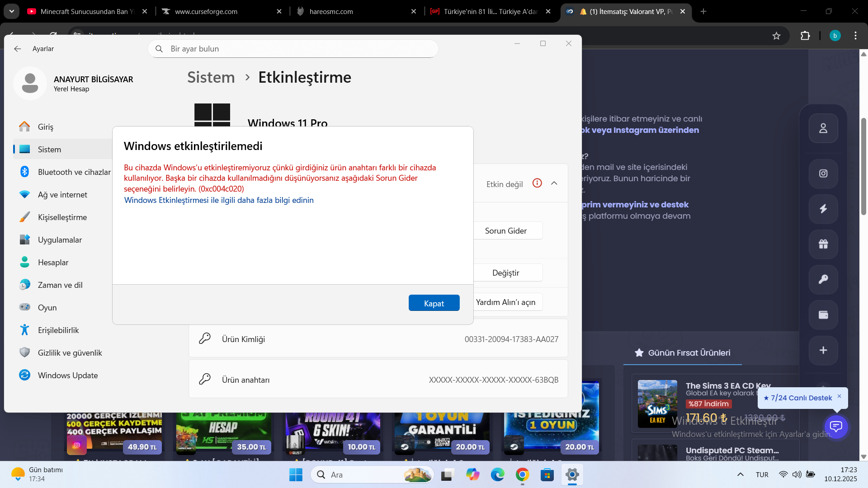Bookmark the page with the star icon
Screen dimensions: 868x488
(776, 36)
